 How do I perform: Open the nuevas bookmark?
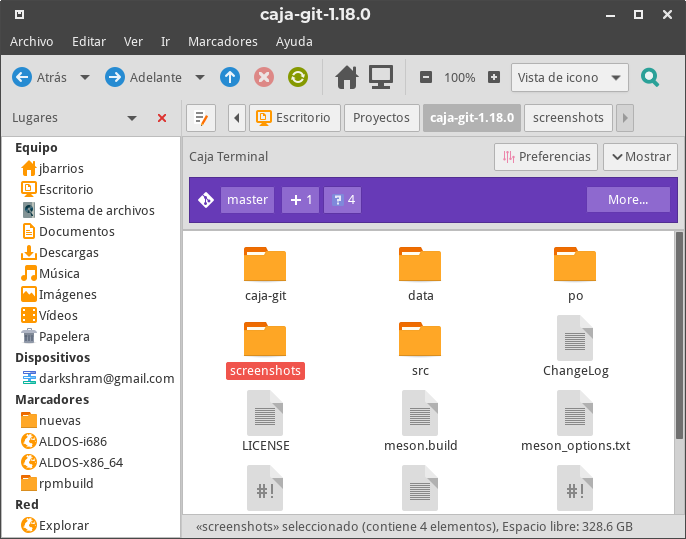coord(91,420)
